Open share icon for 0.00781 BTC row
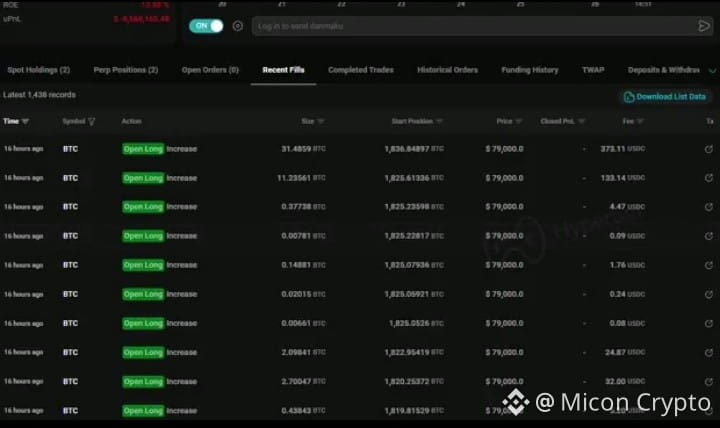The width and height of the screenshot is (720, 428). pos(709,236)
